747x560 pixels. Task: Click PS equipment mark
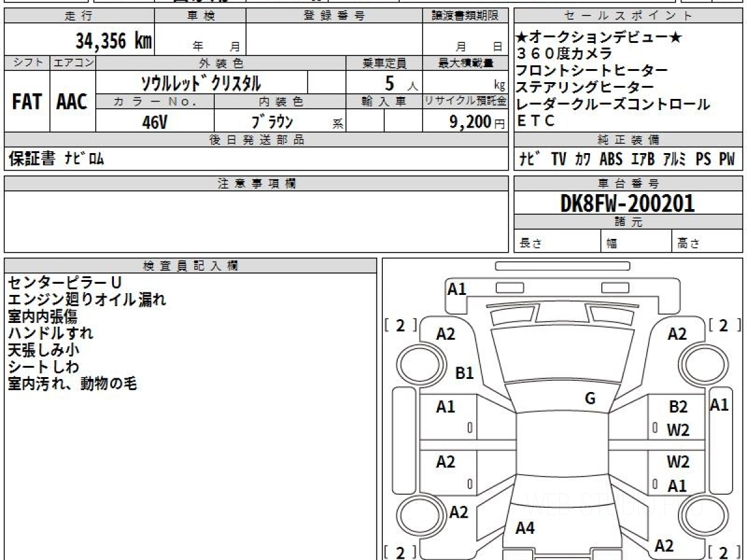[x=703, y=159]
